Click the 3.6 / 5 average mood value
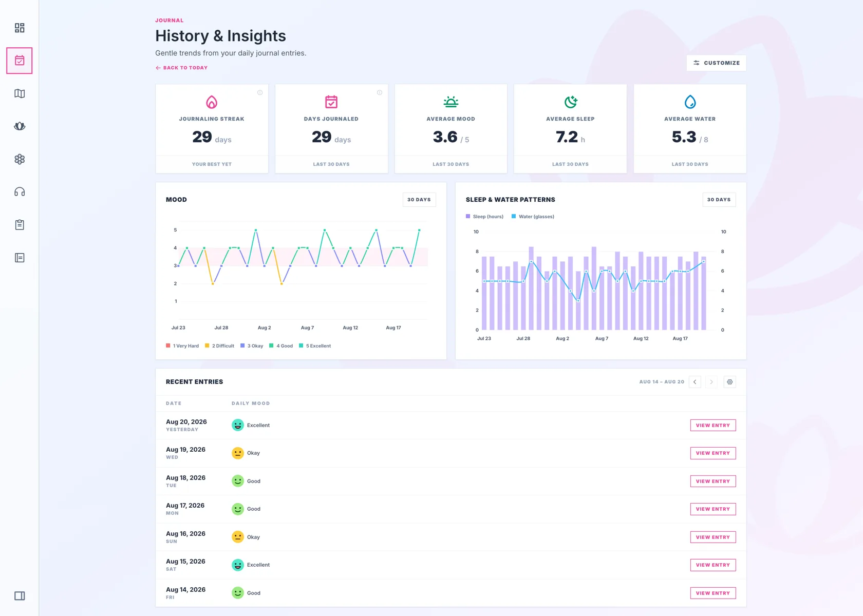The image size is (863, 616). (451, 137)
